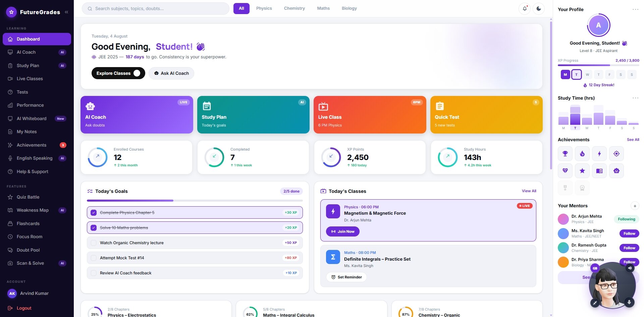This screenshot has height=317, width=644.
Task: Open Your Profile three-dot menu
Action: [635, 9]
